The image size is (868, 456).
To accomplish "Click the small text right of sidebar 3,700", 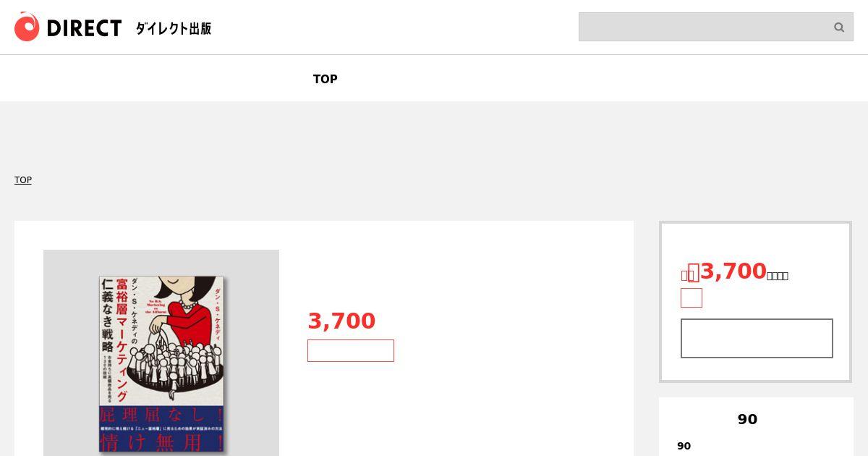I will point(778,276).
